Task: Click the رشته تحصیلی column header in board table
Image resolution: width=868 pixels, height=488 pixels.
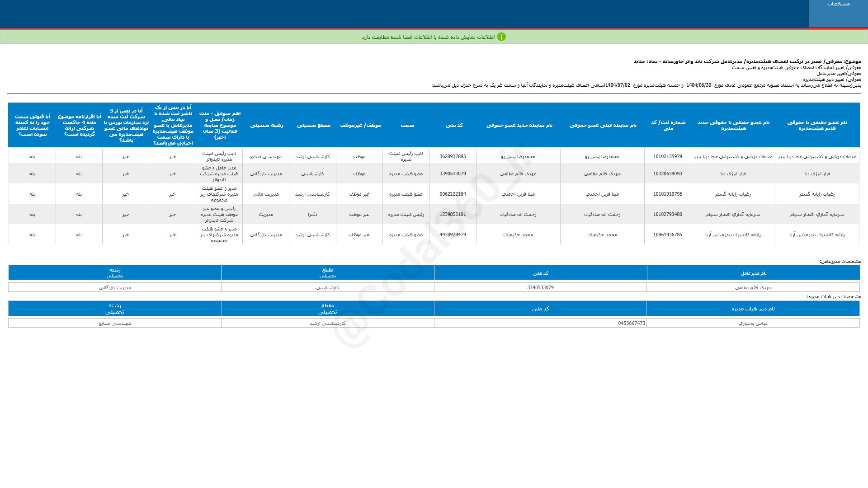Action: tap(266, 125)
